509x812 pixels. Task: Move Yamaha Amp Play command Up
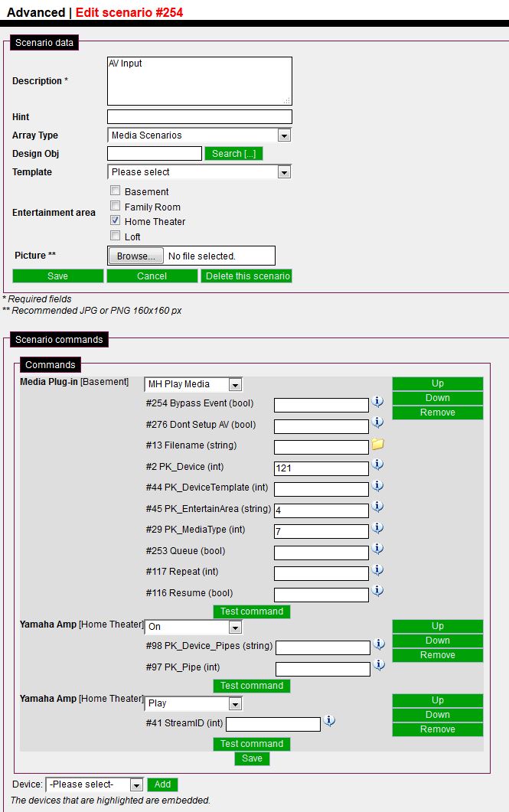(x=438, y=700)
